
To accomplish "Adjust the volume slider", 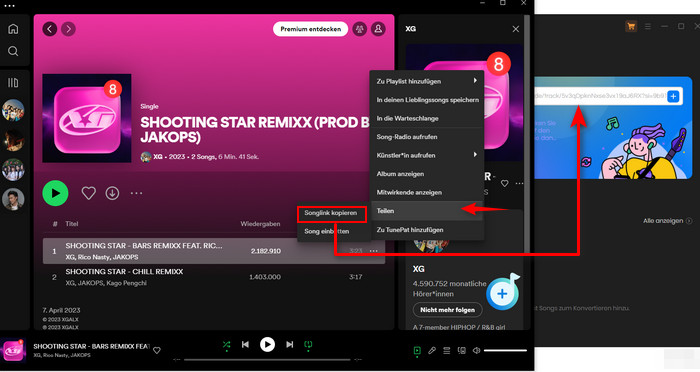I will (x=505, y=351).
